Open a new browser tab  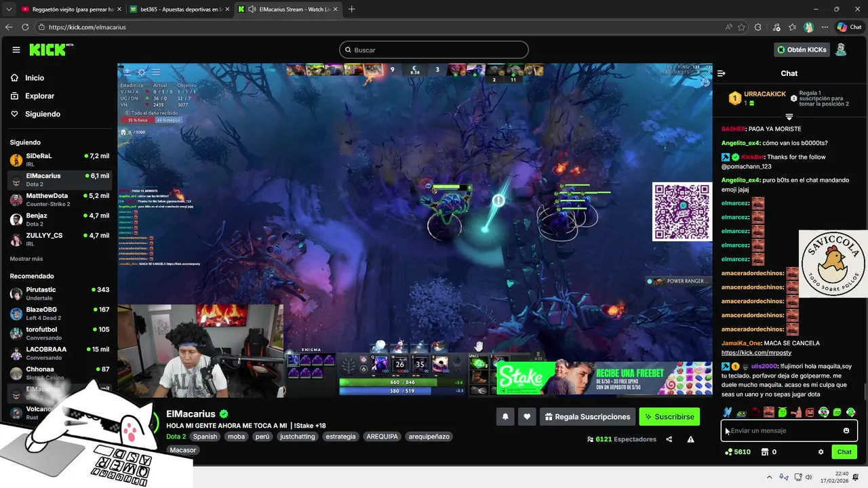pos(351,9)
